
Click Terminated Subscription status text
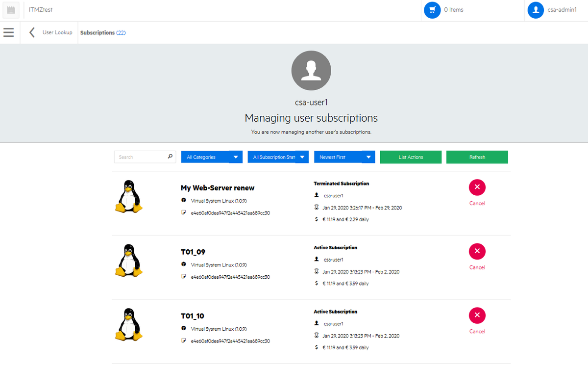click(342, 183)
